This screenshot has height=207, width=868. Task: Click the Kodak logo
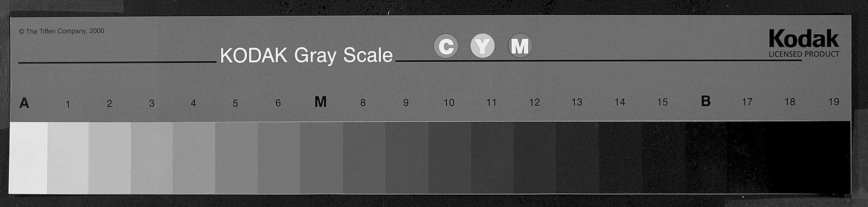click(x=804, y=38)
